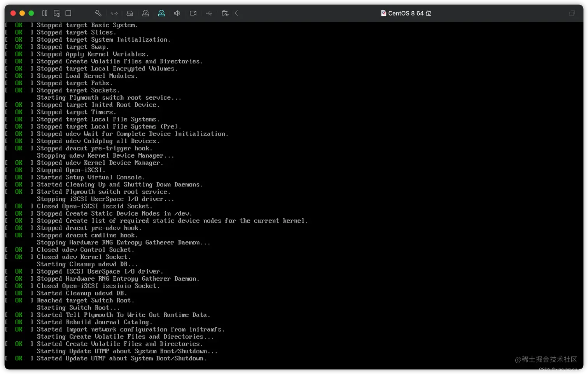Viewport: 588px width, 374px height.
Task: Click line "Stopped udev Wait for Complete Device Initialization."
Action: [132, 134]
